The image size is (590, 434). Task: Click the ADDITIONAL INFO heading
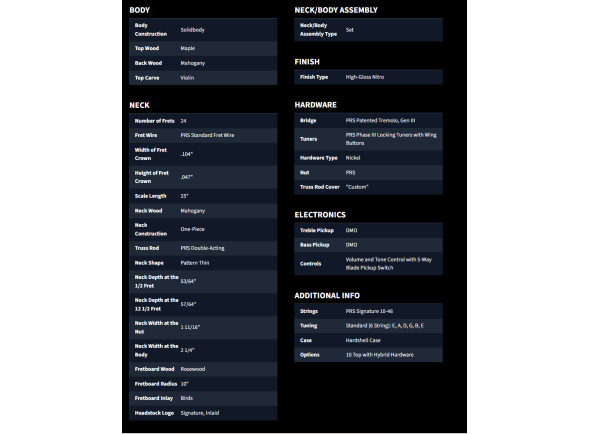327,296
